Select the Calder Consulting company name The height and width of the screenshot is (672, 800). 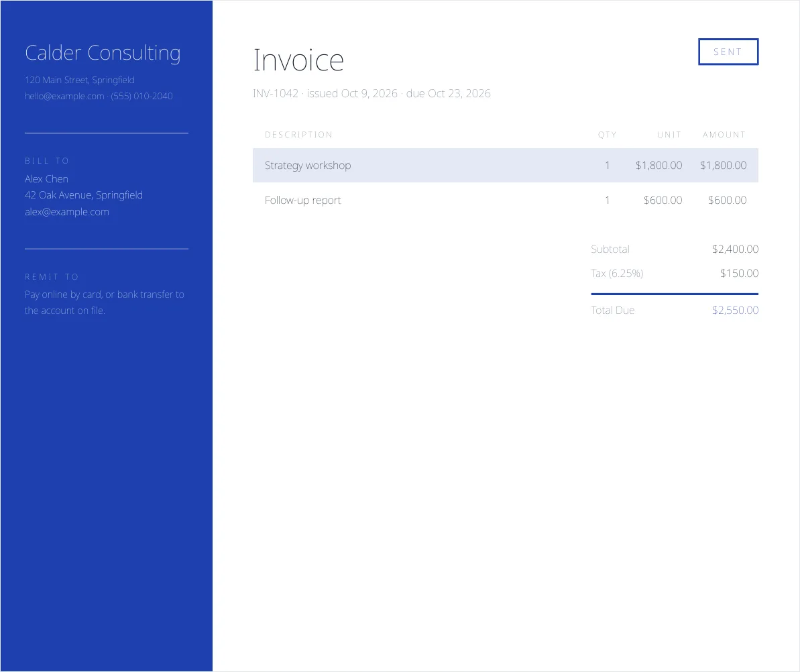[x=103, y=53]
